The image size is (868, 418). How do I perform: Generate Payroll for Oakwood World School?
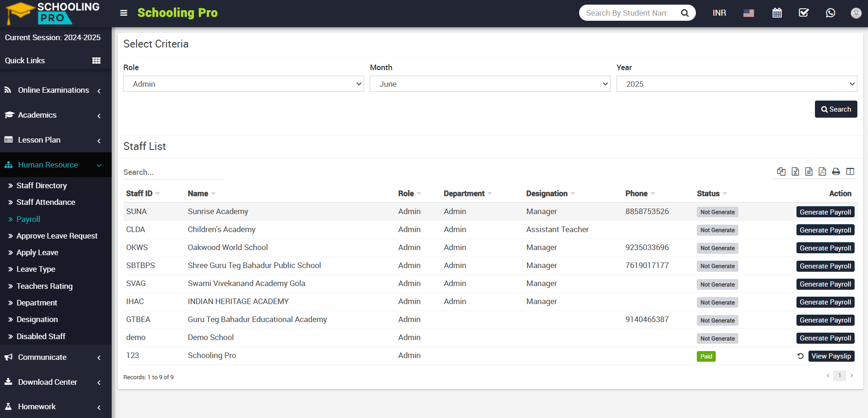825,248
